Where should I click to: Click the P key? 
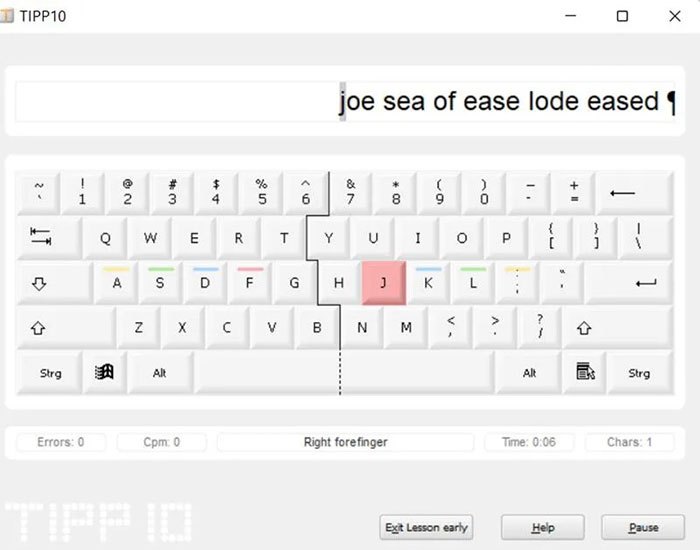click(506, 238)
